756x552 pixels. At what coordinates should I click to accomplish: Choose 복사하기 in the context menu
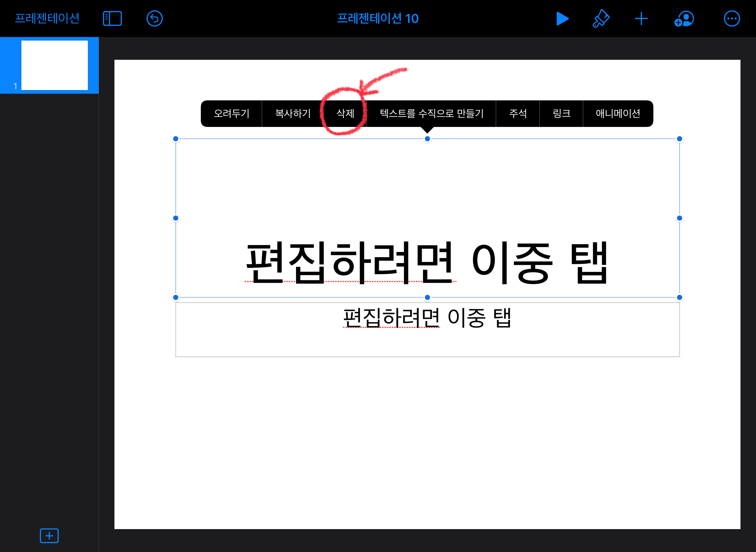(x=293, y=114)
